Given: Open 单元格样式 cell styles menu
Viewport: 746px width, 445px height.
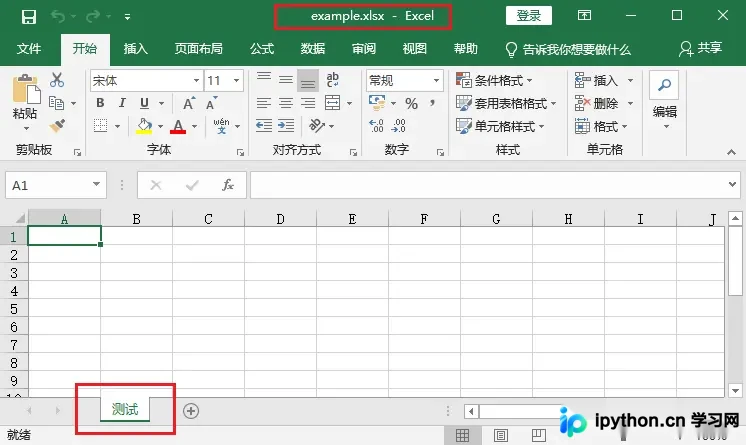Looking at the screenshot, I should 500,126.
